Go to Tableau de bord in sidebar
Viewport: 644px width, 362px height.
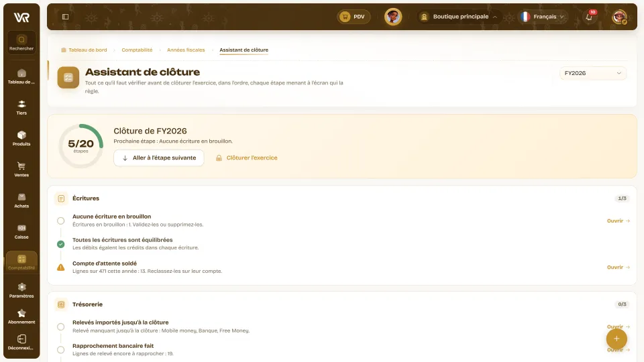[21, 76]
